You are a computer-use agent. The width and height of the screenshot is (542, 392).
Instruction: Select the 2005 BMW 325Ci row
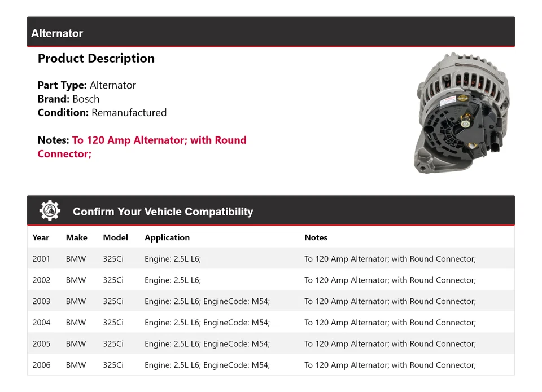click(x=271, y=343)
